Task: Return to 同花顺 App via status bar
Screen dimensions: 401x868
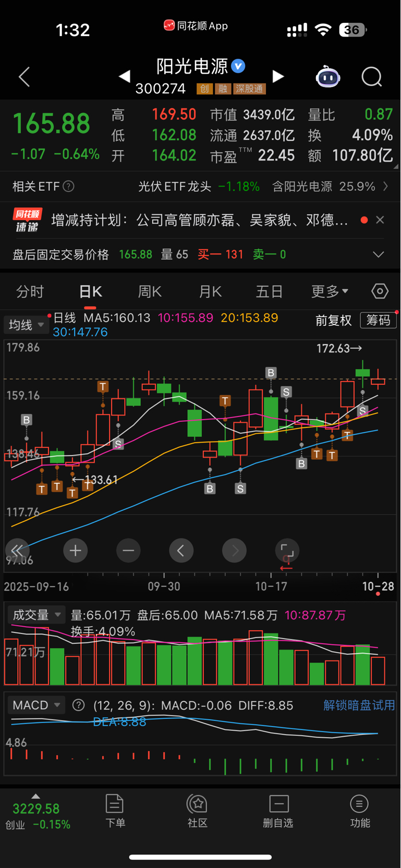Action: click(x=196, y=26)
